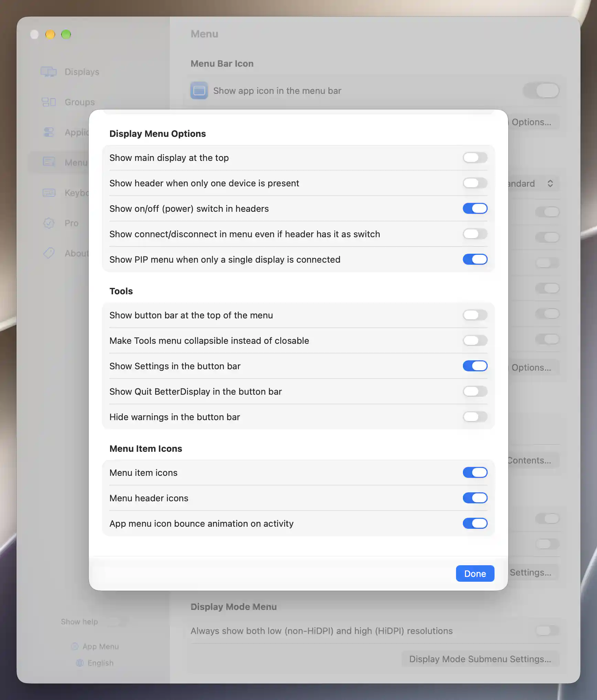Select Displays in the sidebar
597x700 pixels.
click(82, 72)
